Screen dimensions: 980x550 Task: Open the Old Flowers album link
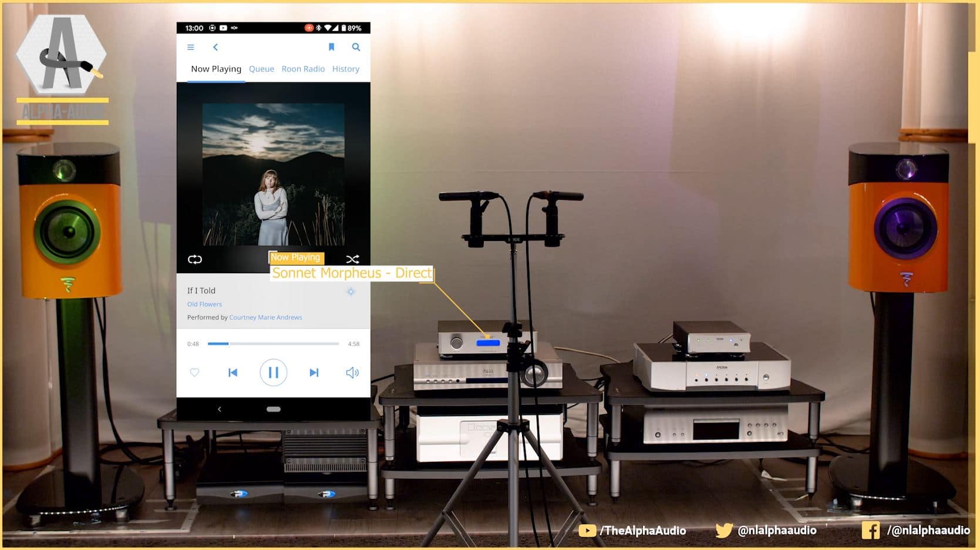[204, 304]
